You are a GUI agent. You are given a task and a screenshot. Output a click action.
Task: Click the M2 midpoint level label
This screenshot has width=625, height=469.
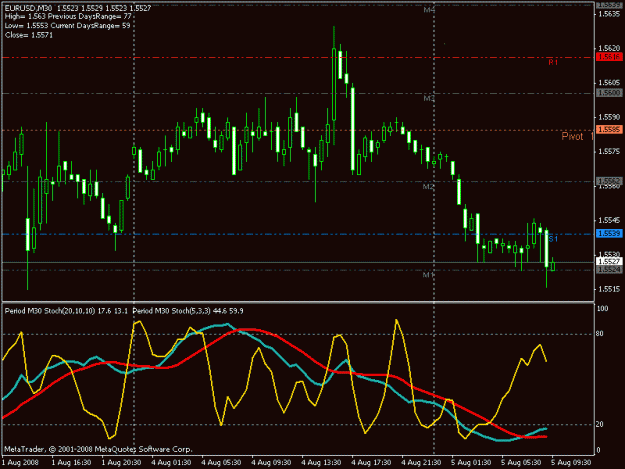[428, 186]
